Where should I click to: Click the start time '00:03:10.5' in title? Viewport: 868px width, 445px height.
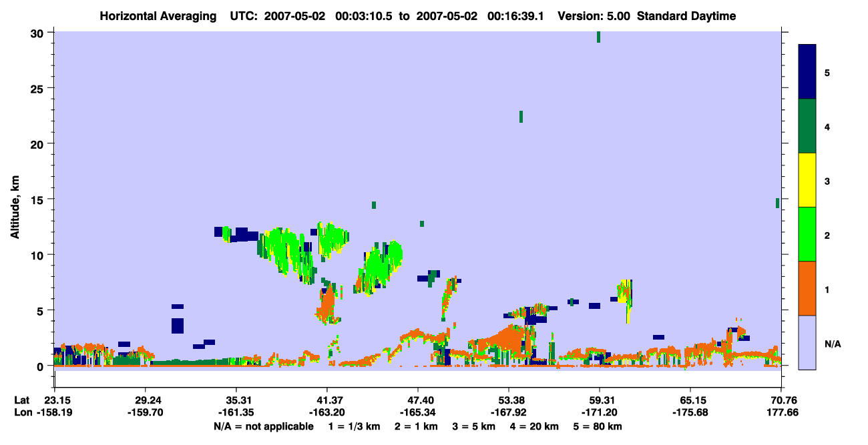(365, 16)
